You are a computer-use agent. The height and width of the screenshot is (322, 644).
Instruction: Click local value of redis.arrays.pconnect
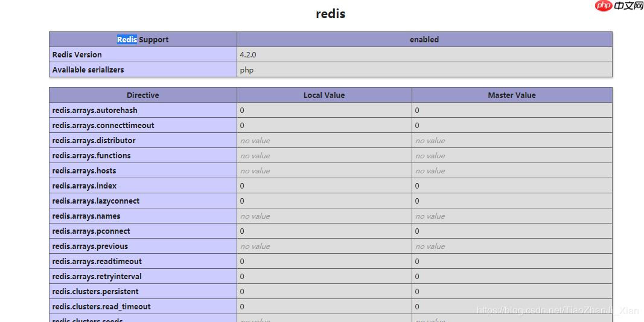click(242, 231)
